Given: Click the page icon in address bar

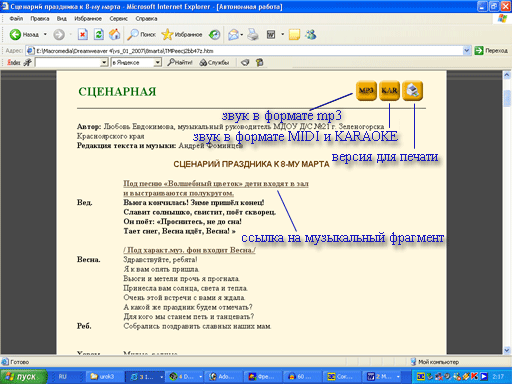Looking at the screenshot, I should 30,51.
